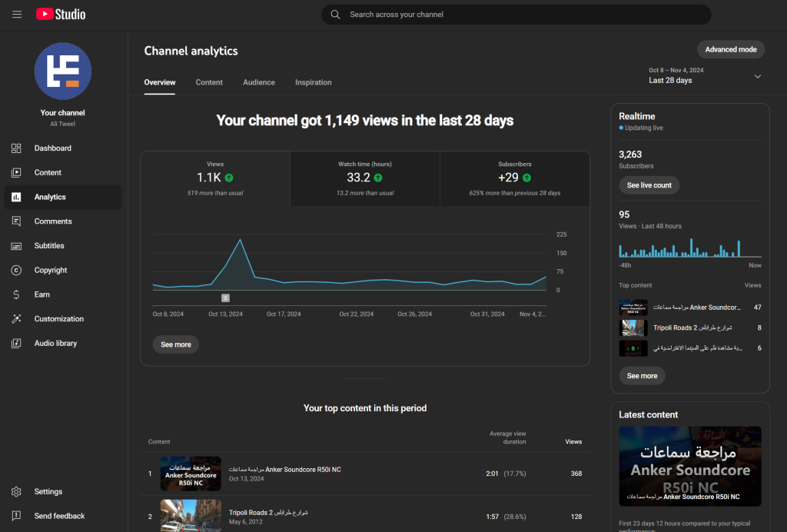The width and height of the screenshot is (787, 532).
Task: Open Audio library from the sidebar
Action: 63,344
